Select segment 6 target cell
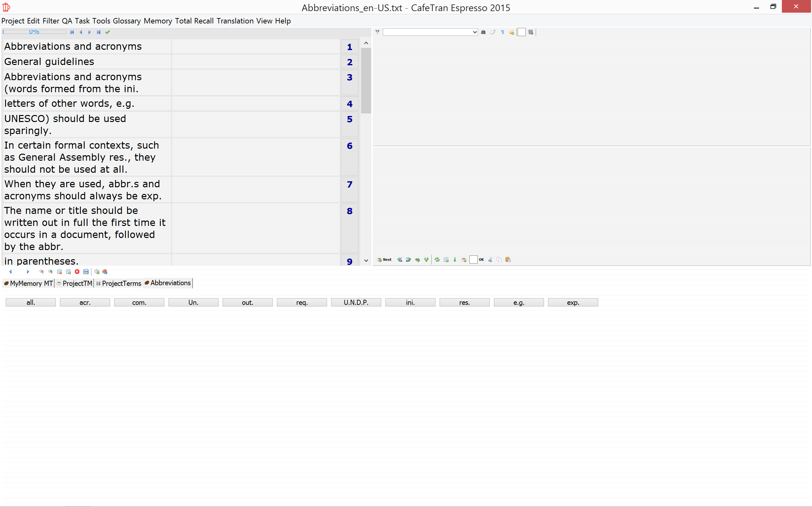812x507 pixels. 256,157
